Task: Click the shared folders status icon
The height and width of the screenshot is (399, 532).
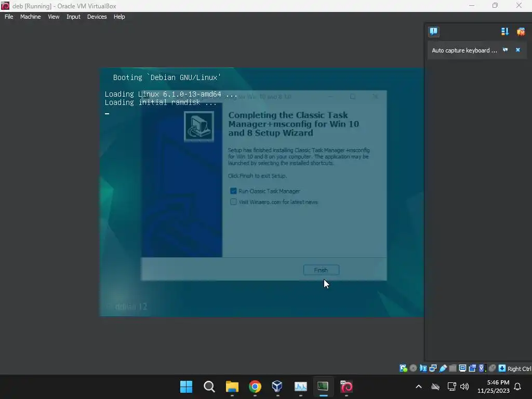Action: (453, 368)
